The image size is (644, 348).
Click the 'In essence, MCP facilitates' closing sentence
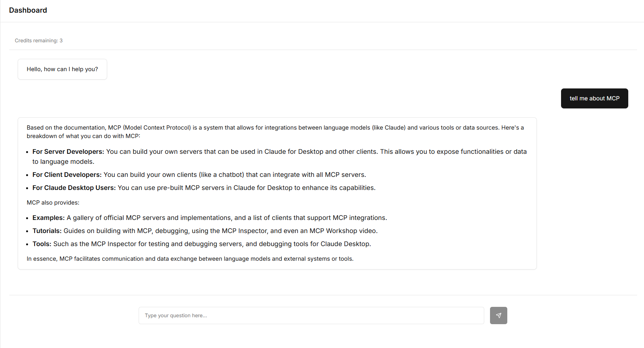click(190, 259)
